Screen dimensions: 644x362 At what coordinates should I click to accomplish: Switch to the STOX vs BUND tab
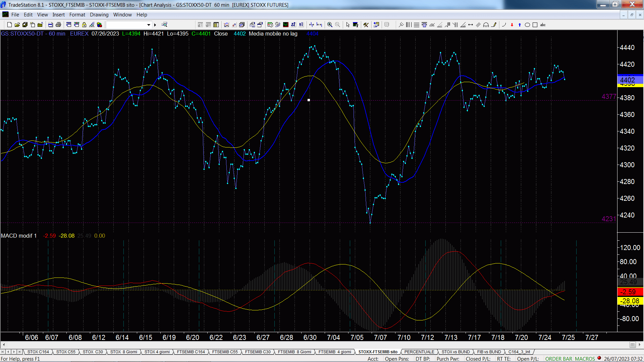tap(456, 352)
